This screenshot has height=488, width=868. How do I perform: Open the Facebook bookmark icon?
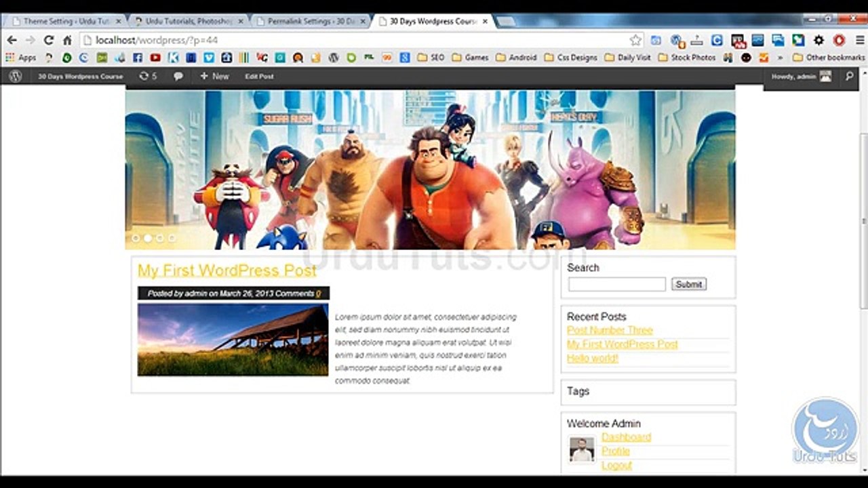point(138,58)
